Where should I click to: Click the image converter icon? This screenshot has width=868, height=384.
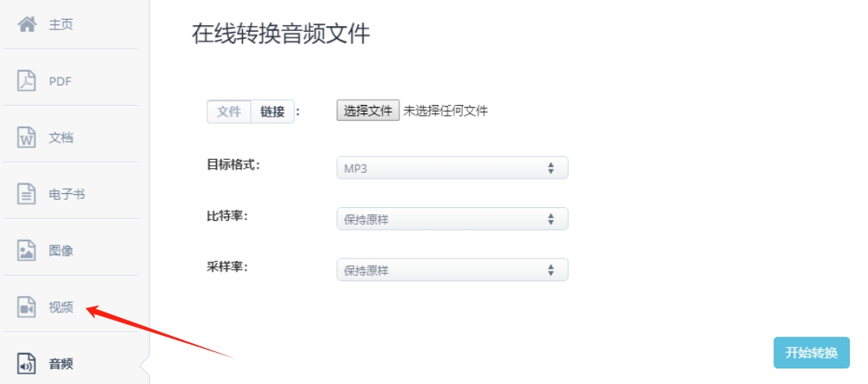click(26, 251)
